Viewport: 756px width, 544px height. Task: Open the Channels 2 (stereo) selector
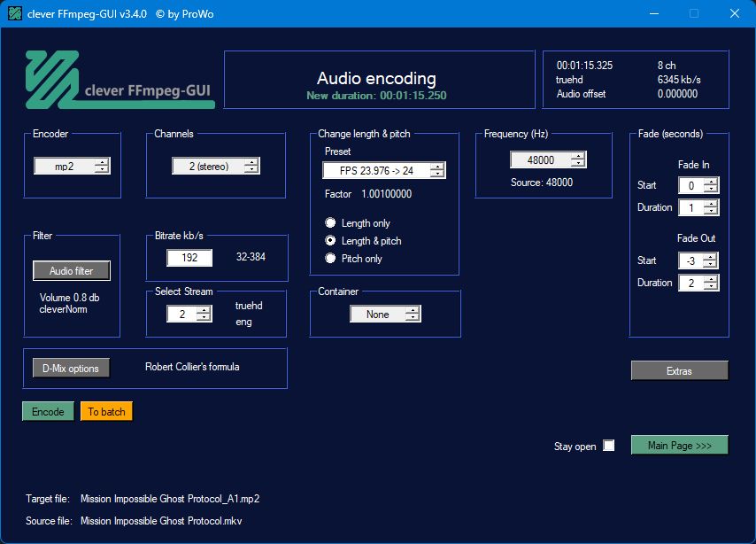[x=216, y=166]
